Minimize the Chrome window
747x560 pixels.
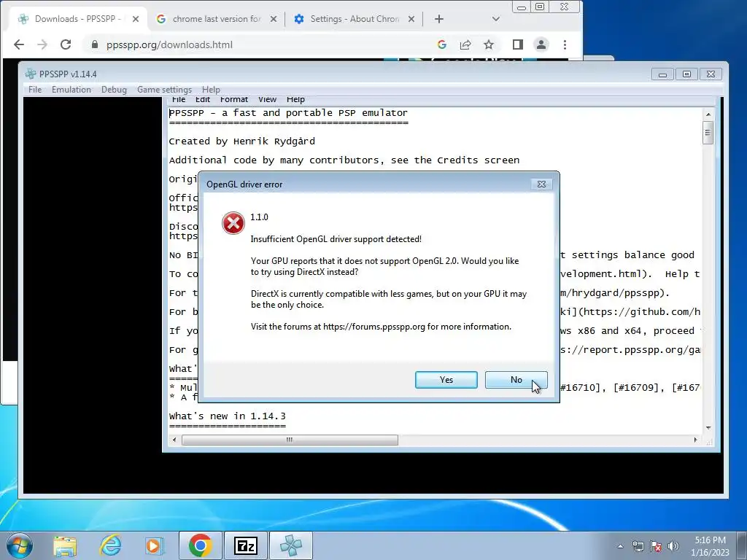point(522,7)
